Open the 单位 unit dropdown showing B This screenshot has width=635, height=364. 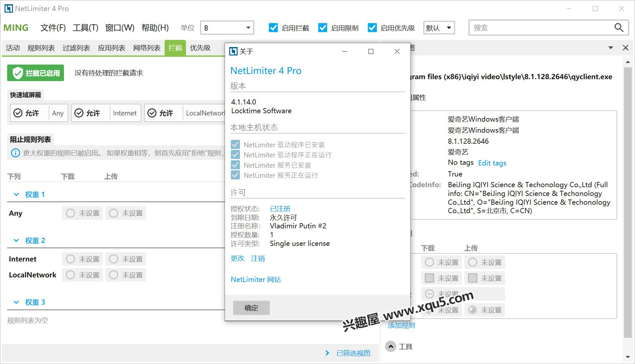click(x=227, y=28)
